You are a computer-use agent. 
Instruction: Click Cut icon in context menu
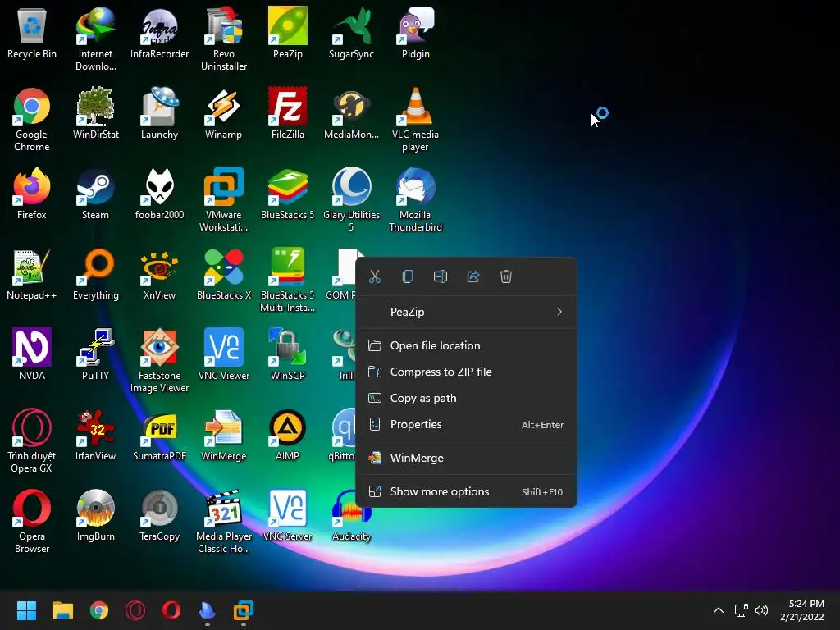[x=374, y=276]
